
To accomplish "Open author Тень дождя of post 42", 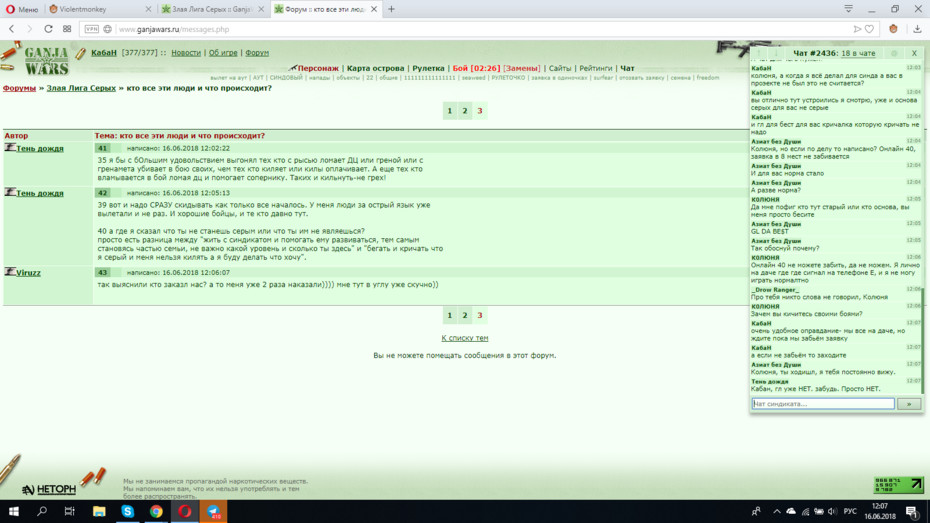I will (40, 193).
